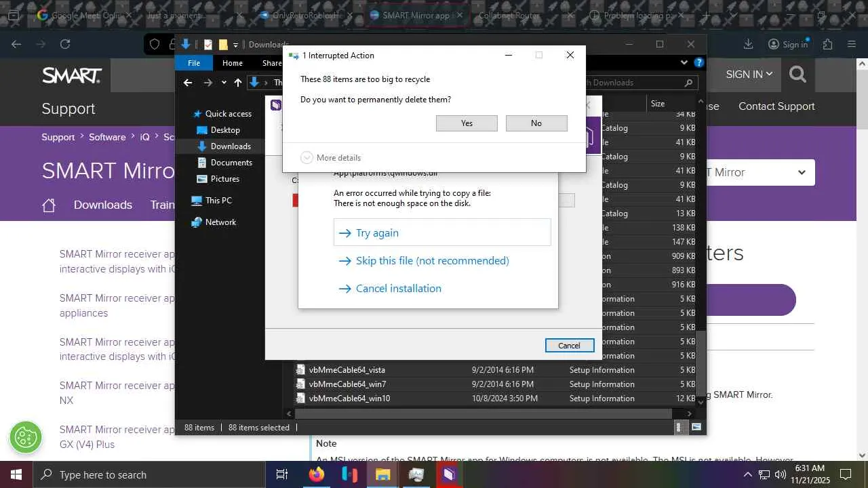Expand the Mirror product dropdown
This screenshot has height=488, width=868.
click(x=802, y=173)
